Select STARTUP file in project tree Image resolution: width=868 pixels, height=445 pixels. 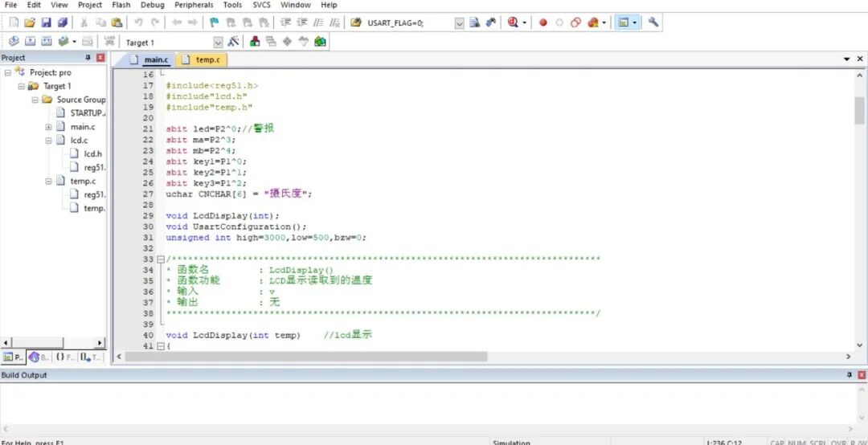click(80, 113)
